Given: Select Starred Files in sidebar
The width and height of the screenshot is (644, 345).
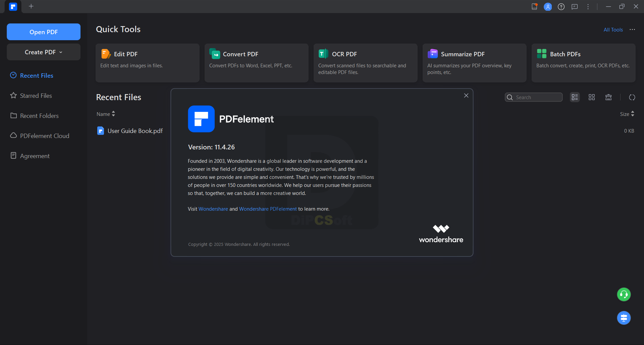Looking at the screenshot, I should 36,95.
